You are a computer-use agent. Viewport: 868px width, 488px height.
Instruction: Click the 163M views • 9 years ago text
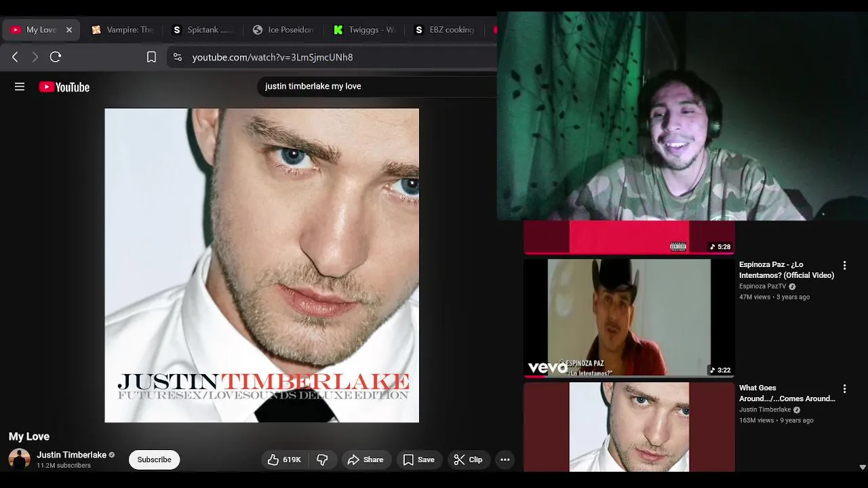[776, 420]
